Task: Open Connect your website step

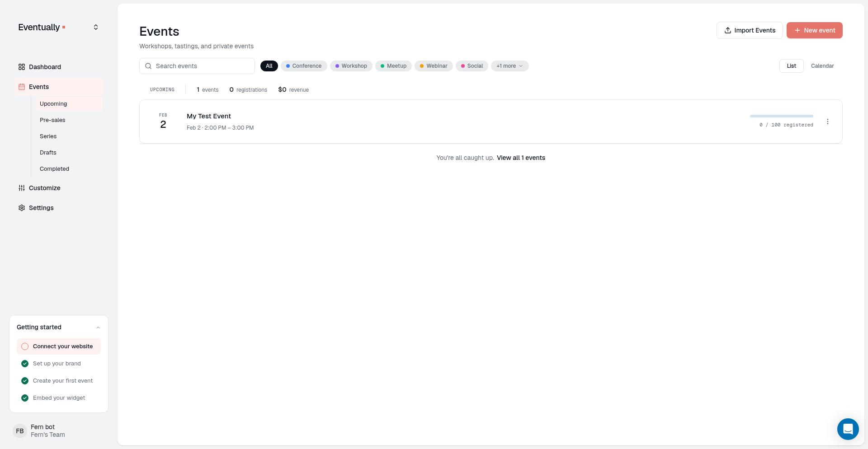Action: coord(59,346)
